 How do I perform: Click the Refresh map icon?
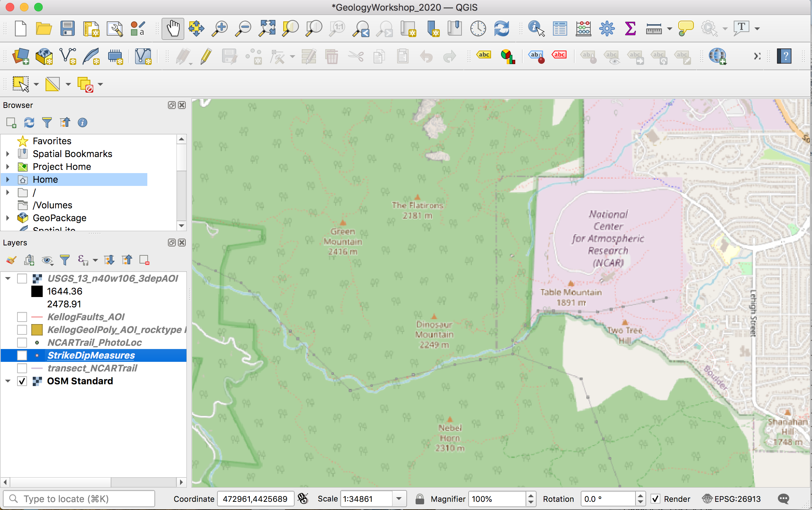point(501,28)
